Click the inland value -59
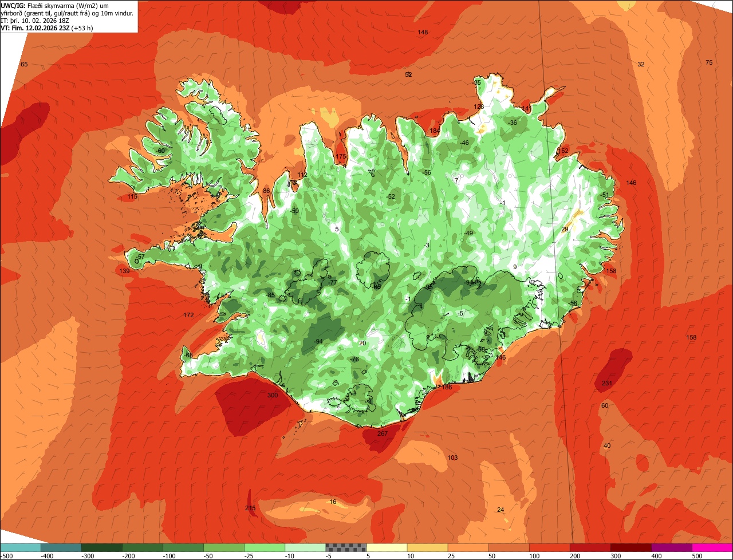 [294, 211]
